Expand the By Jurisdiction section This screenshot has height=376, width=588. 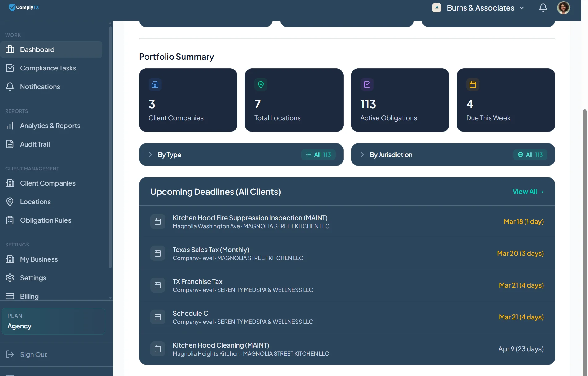[x=362, y=155]
